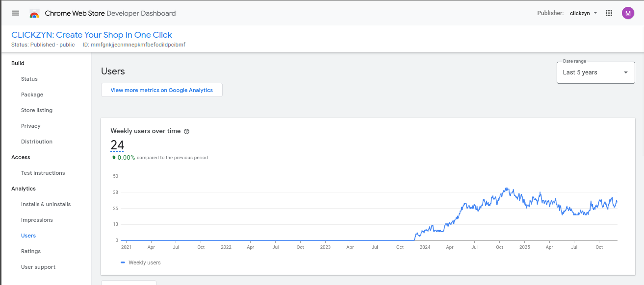
Task: Expand the clickzyn publisher selector
Action: tap(583, 13)
